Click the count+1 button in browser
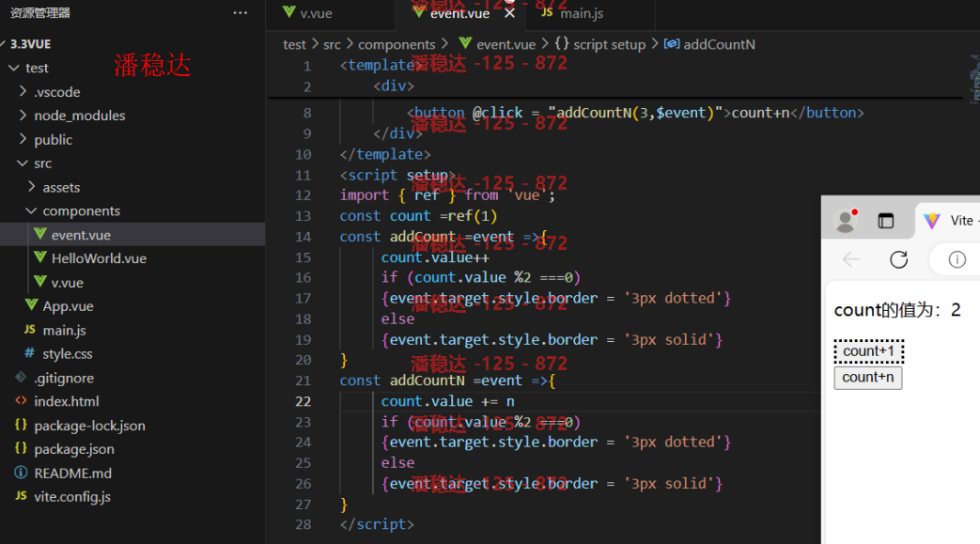980x544 pixels. click(x=869, y=351)
